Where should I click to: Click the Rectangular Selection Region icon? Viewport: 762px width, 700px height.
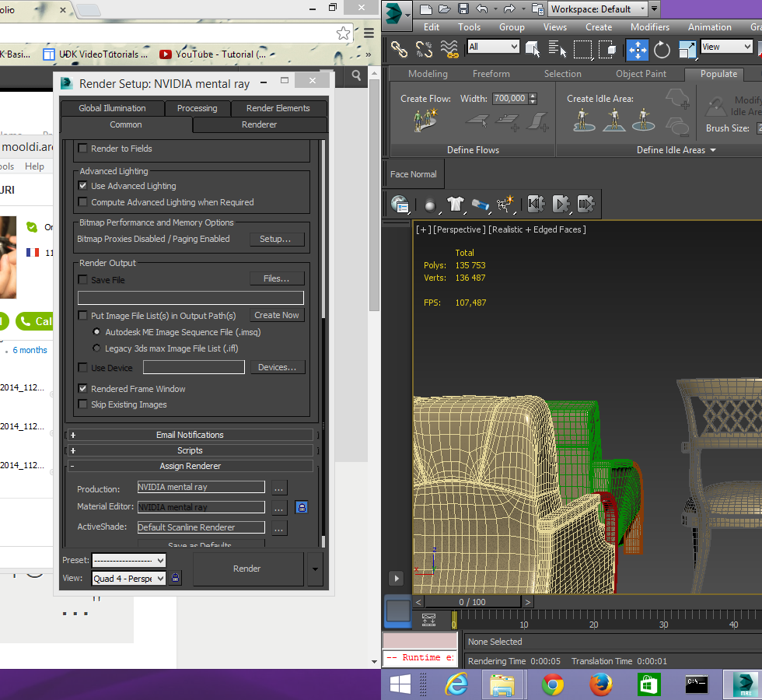[x=582, y=49]
